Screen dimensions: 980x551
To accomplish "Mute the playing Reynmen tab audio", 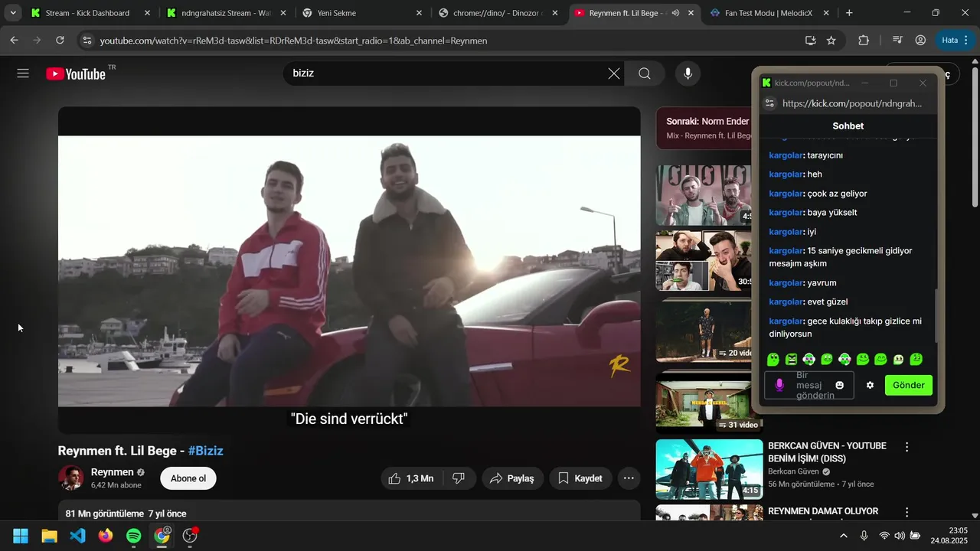I will coord(675,13).
